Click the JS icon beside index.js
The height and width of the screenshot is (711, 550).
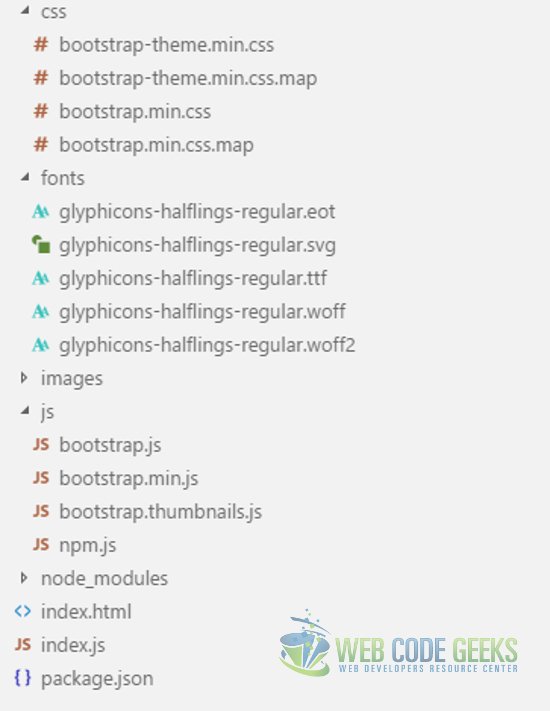tap(23, 644)
